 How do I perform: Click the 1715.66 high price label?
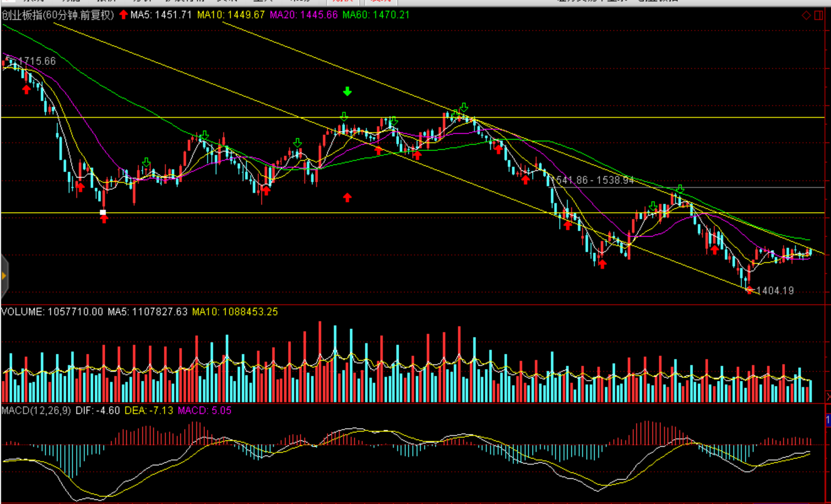point(37,61)
